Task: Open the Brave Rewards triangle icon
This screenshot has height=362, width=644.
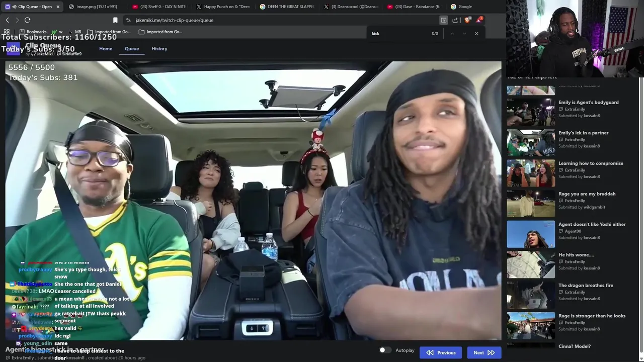Action: pyautogui.click(x=479, y=20)
